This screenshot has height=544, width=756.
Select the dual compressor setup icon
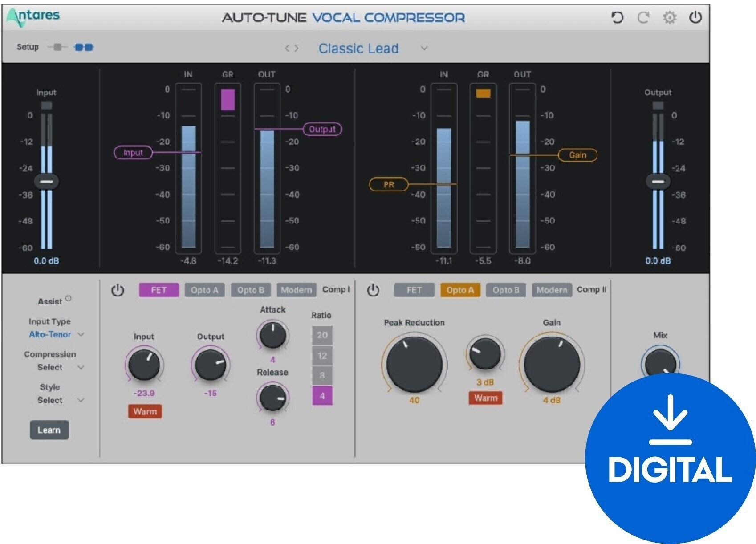pyautogui.click(x=84, y=47)
